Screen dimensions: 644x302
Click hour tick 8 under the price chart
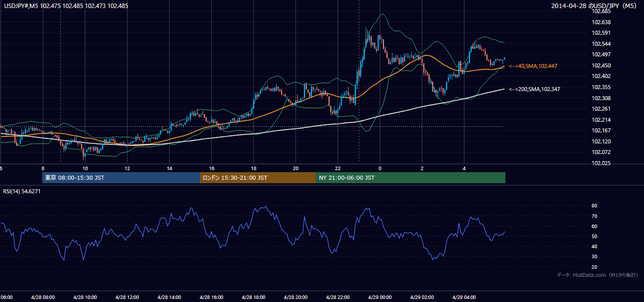[x=43, y=168]
